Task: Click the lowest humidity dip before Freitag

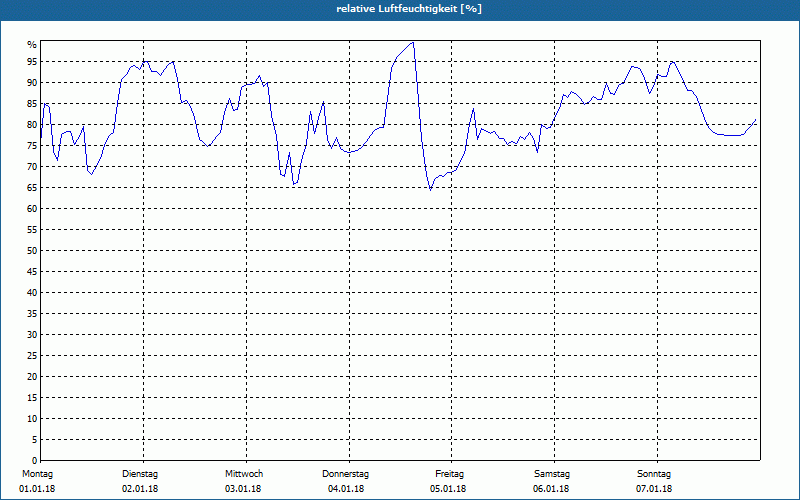Action: pos(431,190)
